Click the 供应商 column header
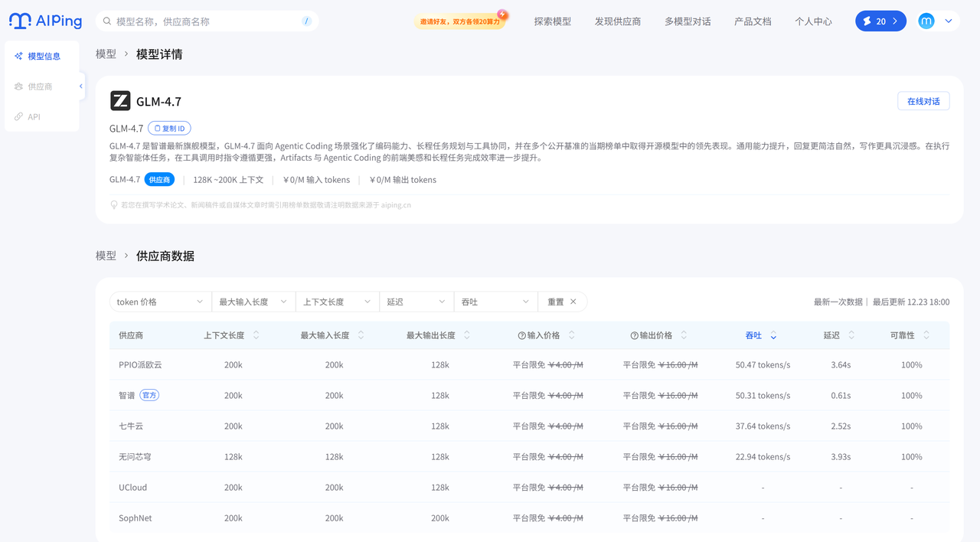This screenshot has width=980, height=542. (x=131, y=335)
